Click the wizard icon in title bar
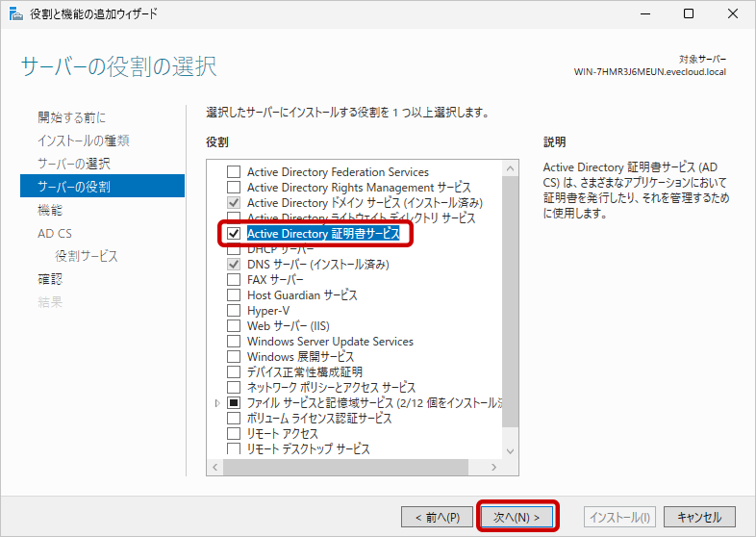 15,13
